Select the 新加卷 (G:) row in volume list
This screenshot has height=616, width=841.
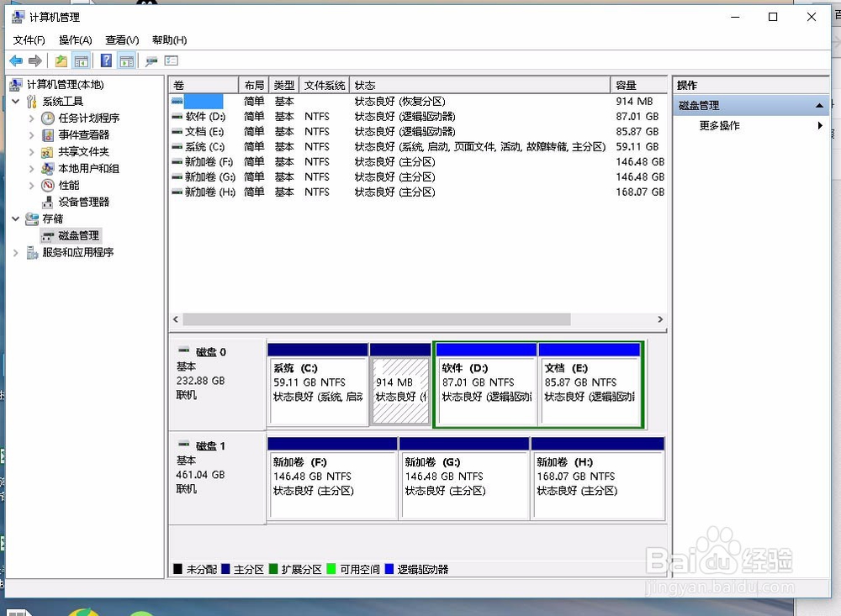pos(417,177)
